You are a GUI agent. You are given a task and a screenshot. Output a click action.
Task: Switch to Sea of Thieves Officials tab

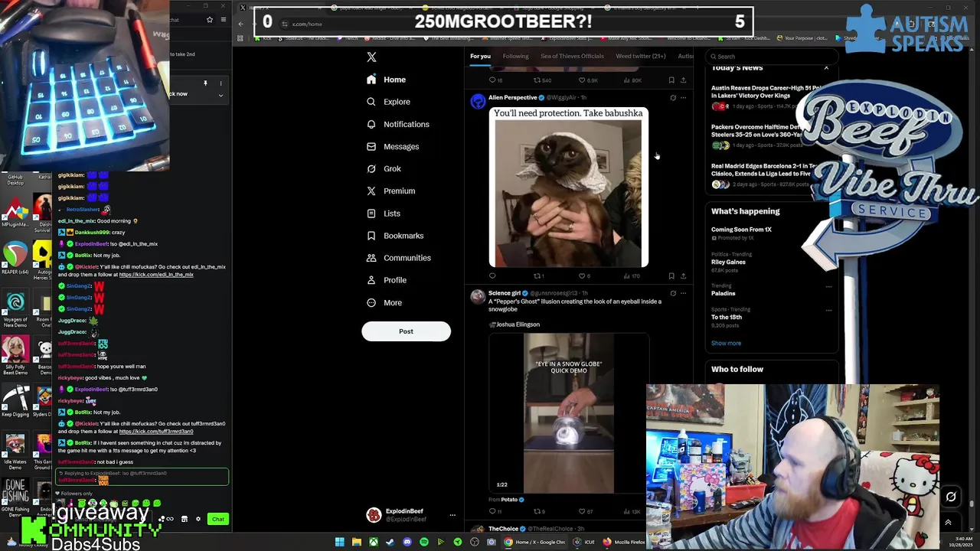coord(572,56)
